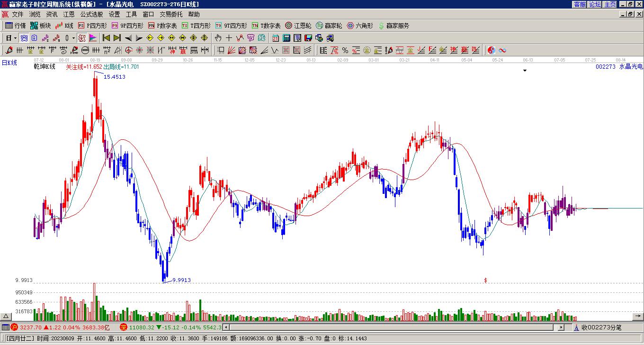Open the 交易委托 menu
Screen dimensions: 644x345
tap(171, 15)
